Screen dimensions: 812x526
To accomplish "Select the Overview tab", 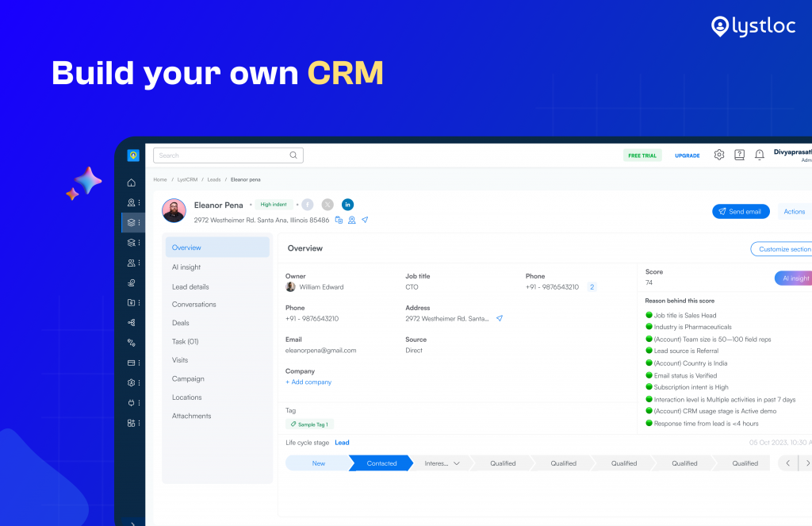I will 217,248.
